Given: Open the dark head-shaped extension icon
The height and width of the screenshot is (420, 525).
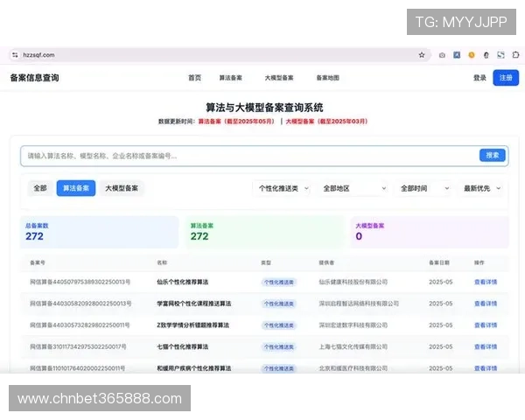Looking at the screenshot, I should [486, 55].
